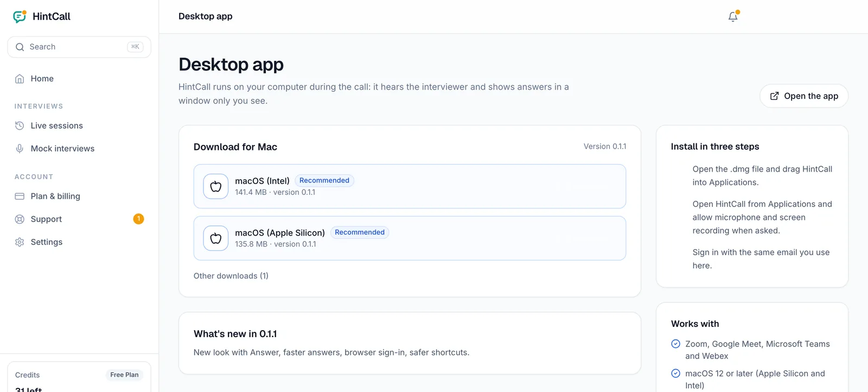This screenshot has height=392, width=868.
Task: Select the macOS (Apple Silicon) download card
Action: pos(410,238)
